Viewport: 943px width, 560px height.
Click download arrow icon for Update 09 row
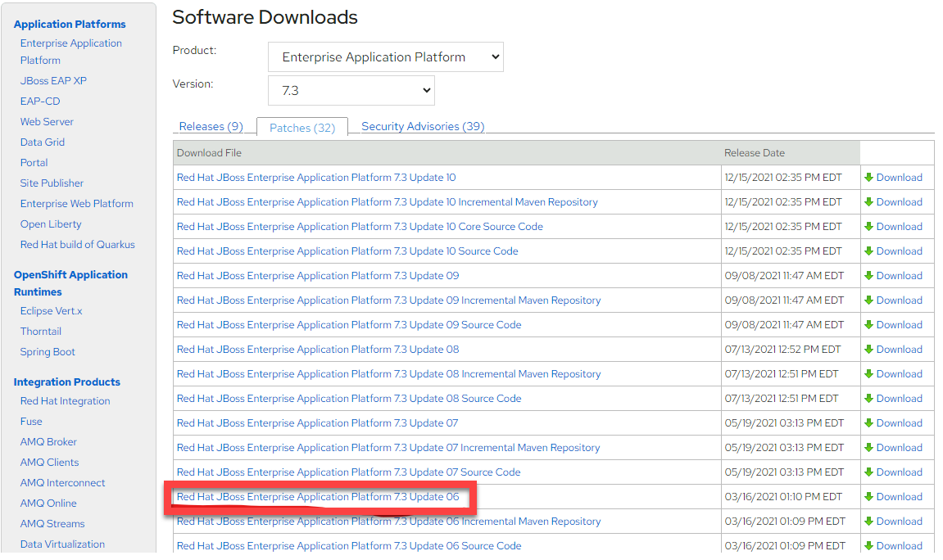pyautogui.click(x=868, y=276)
